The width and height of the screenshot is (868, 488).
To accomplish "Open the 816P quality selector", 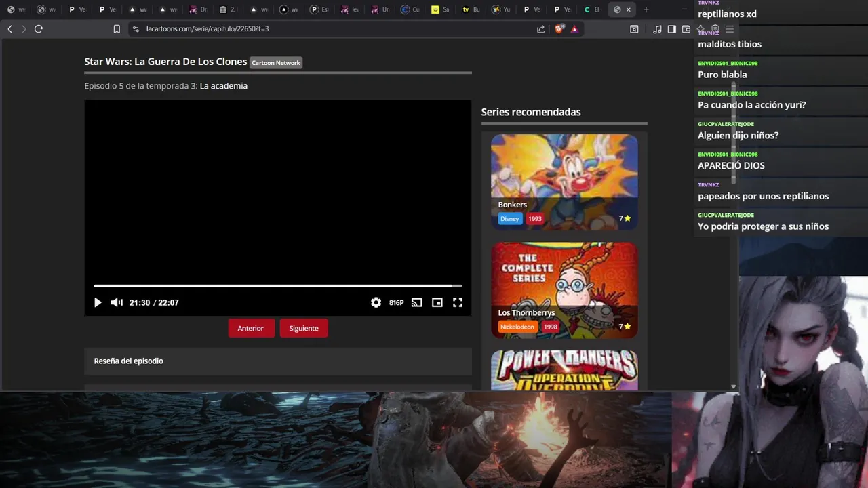I will [397, 303].
